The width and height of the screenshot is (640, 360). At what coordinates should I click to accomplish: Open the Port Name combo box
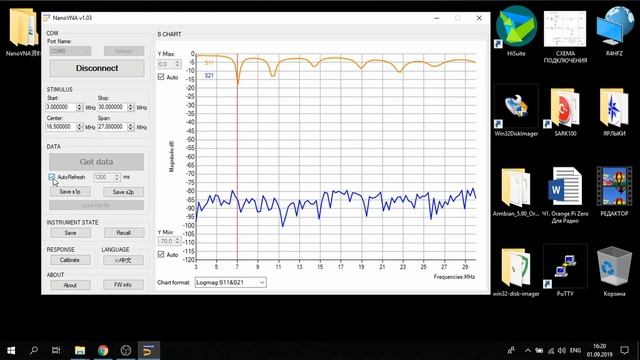click(70, 51)
